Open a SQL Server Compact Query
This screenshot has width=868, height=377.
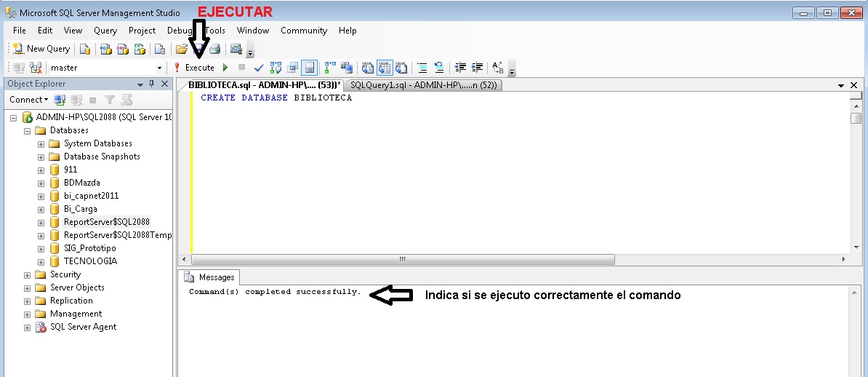click(160, 49)
